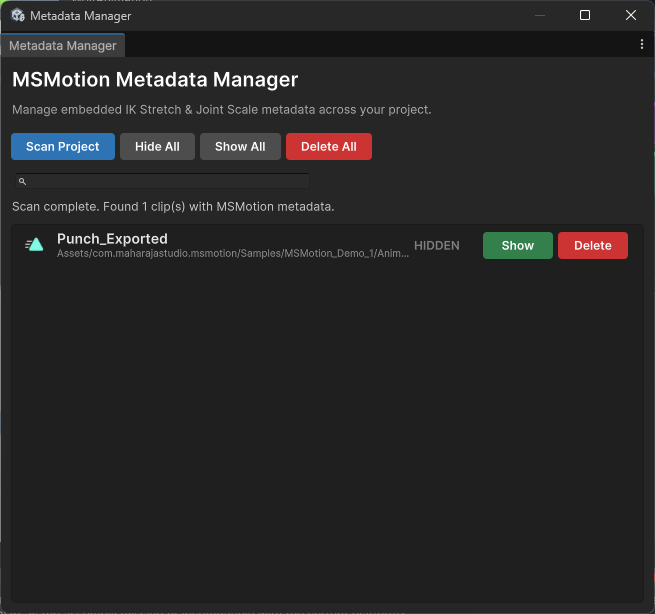Delete the Punch_Exported clip metadata
The width and height of the screenshot is (655, 614).
(593, 246)
